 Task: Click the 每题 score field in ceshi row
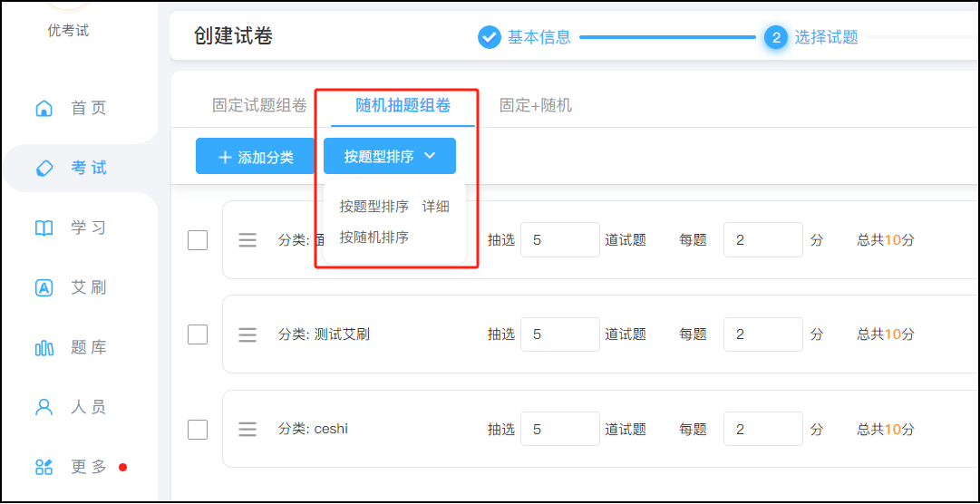pos(763,430)
